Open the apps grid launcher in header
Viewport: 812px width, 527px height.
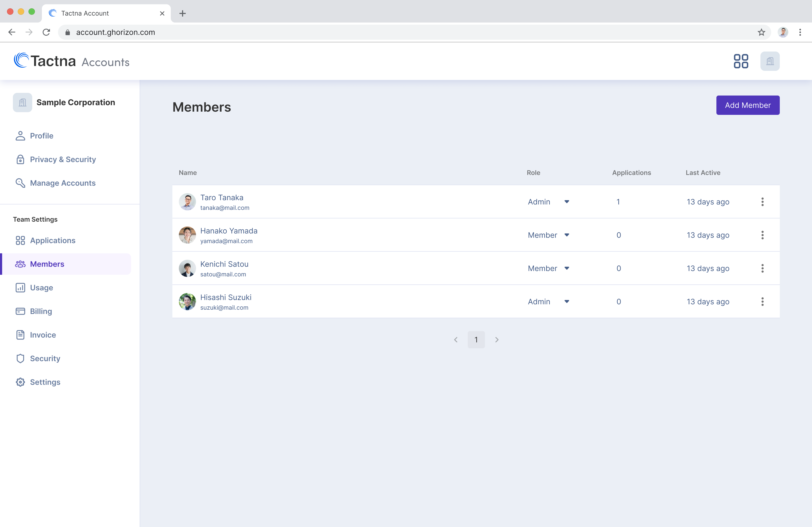(741, 61)
